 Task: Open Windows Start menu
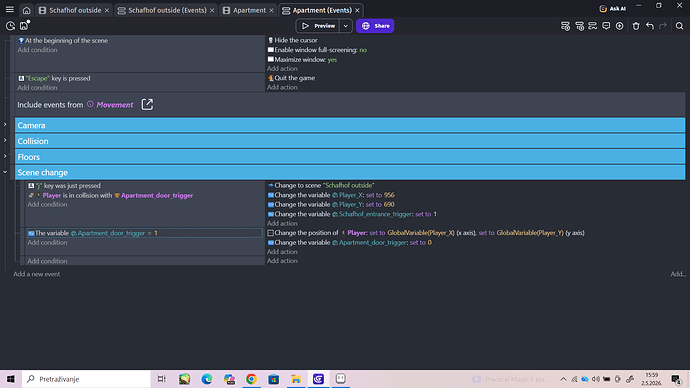11,379
